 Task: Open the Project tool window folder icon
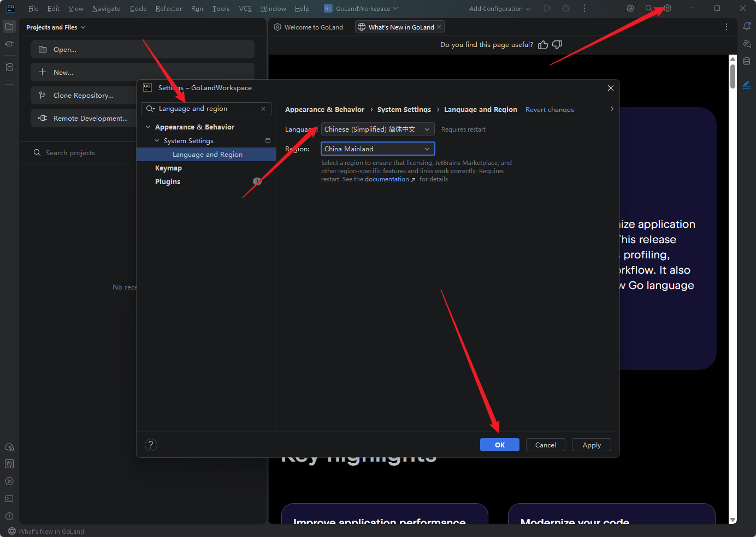[x=9, y=26]
